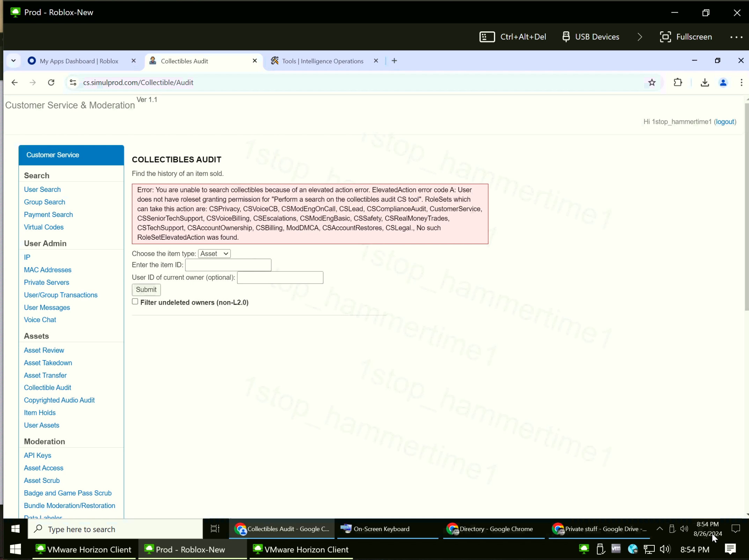Switch to My Apps Dashboard tab
The width and height of the screenshot is (749, 560).
(79, 61)
